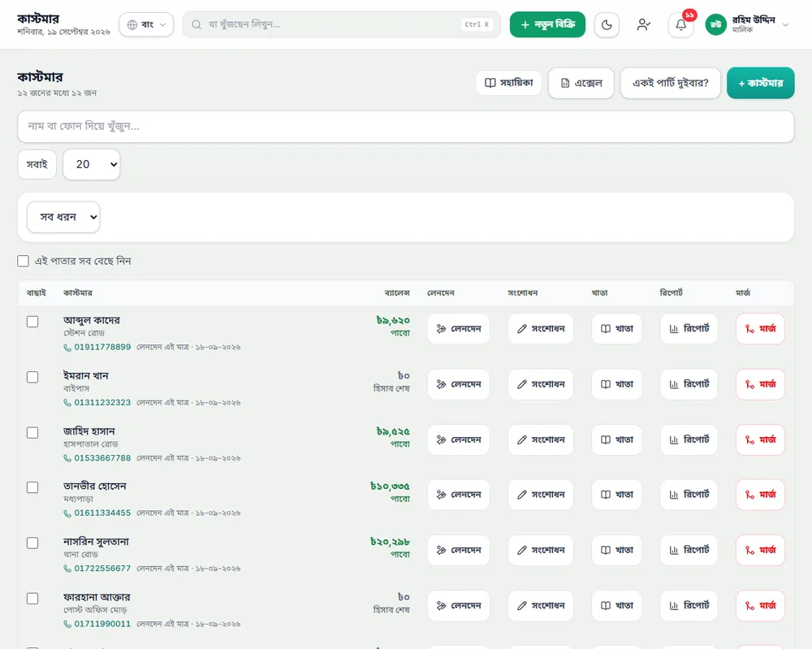Image resolution: width=812 pixels, height=649 pixels.
Task: Select আব্দুল কাদের row checkbox
Action: tap(32, 322)
